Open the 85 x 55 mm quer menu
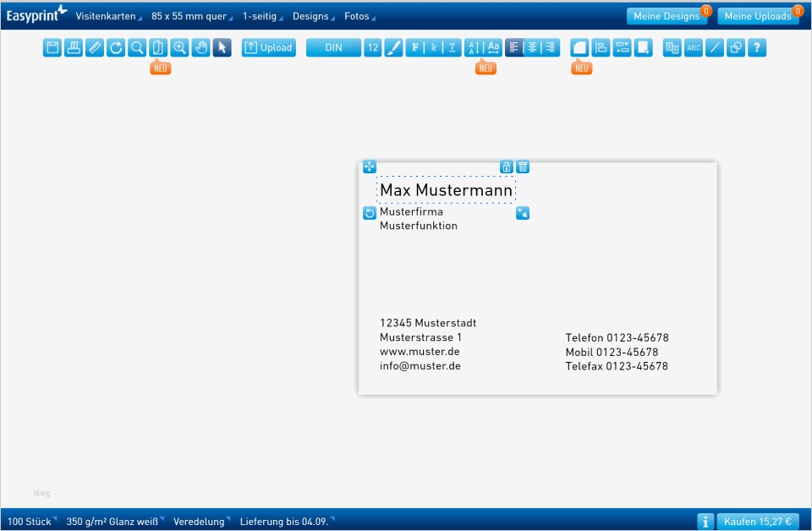This screenshot has width=812, height=531. (x=192, y=16)
